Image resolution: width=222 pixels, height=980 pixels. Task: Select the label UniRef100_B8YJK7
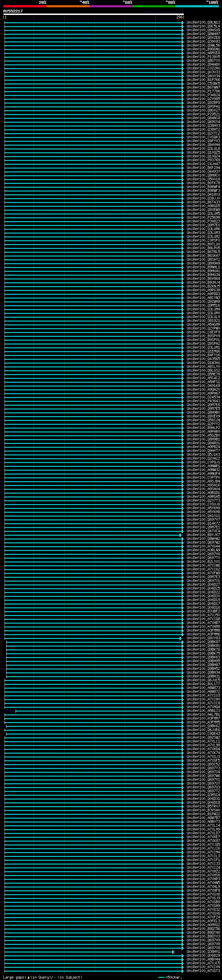tap(203, 535)
